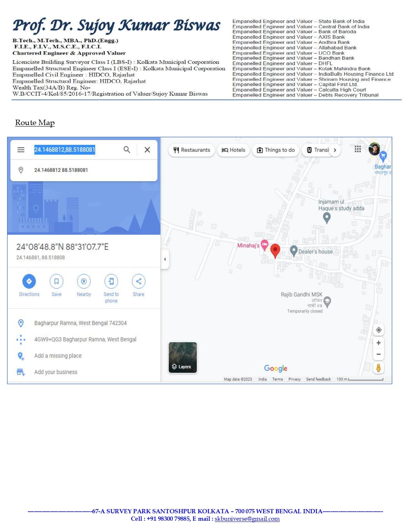This screenshot has height=532, width=411.
Task: Click the Send to phone icon
Action: [111, 281]
